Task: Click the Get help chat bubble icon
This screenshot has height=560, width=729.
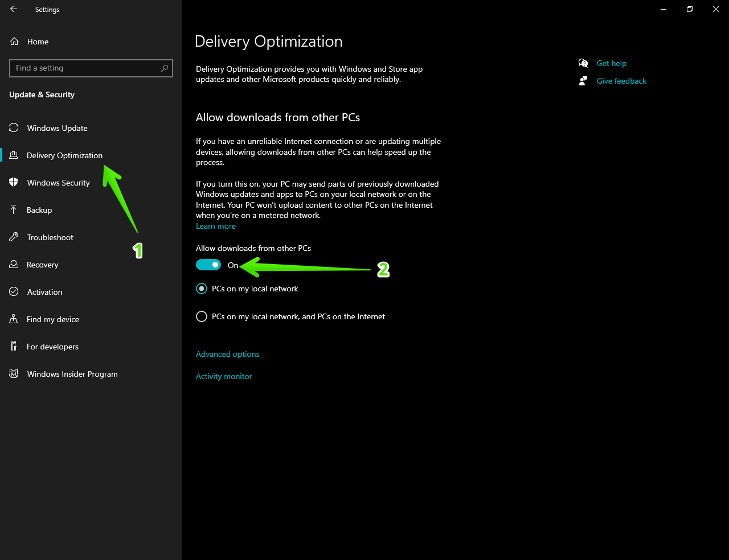Action: tap(583, 63)
